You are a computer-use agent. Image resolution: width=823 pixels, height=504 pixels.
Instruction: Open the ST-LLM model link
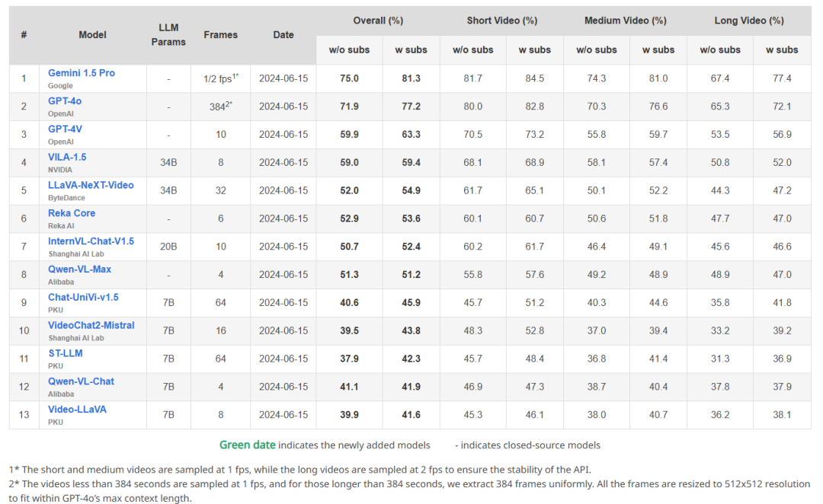[x=66, y=353]
